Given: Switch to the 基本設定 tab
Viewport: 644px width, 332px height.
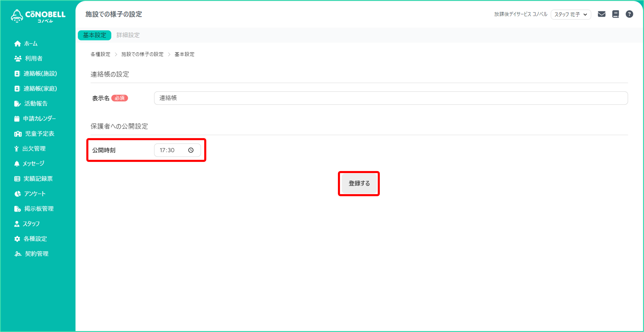Looking at the screenshot, I should (x=95, y=35).
